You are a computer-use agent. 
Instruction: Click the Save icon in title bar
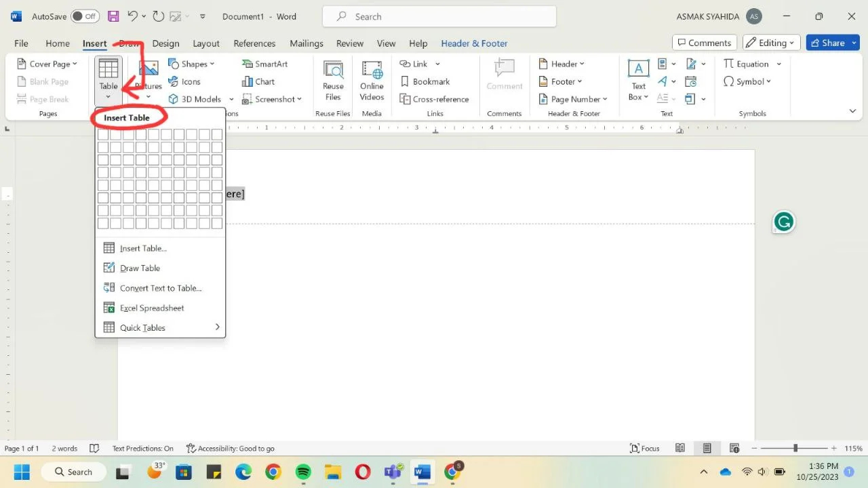pyautogui.click(x=113, y=16)
